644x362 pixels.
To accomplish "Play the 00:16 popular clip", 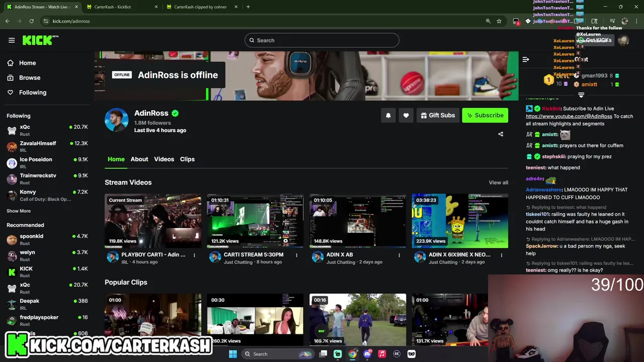I will pyautogui.click(x=358, y=320).
